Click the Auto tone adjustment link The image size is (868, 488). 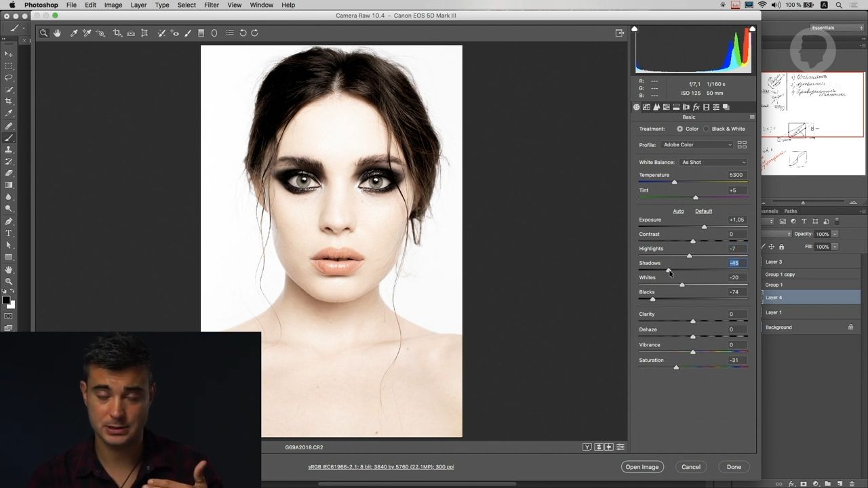678,211
